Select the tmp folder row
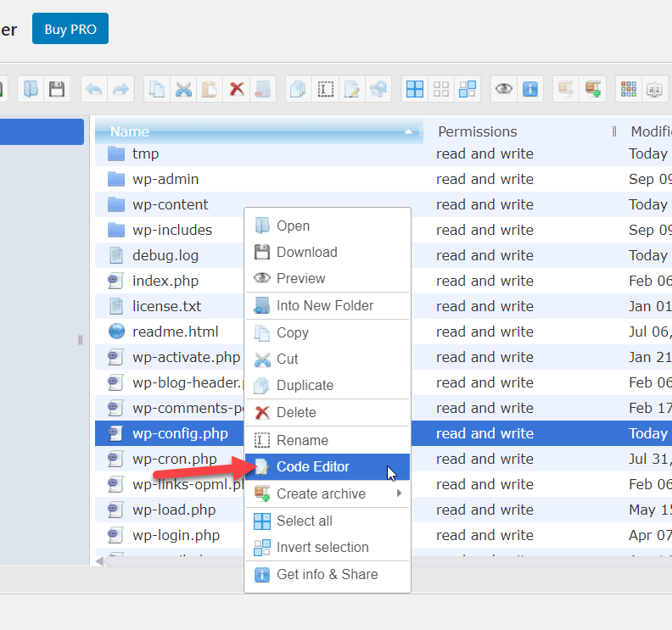 (384, 153)
